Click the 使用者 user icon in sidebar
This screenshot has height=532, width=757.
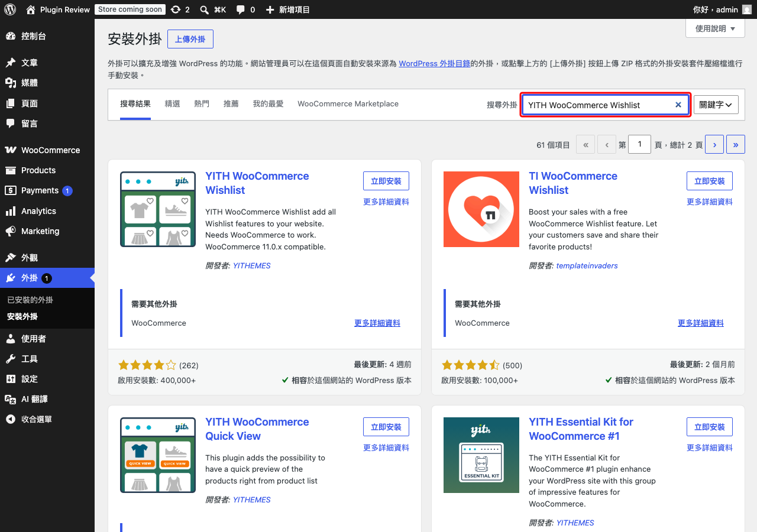(x=11, y=339)
